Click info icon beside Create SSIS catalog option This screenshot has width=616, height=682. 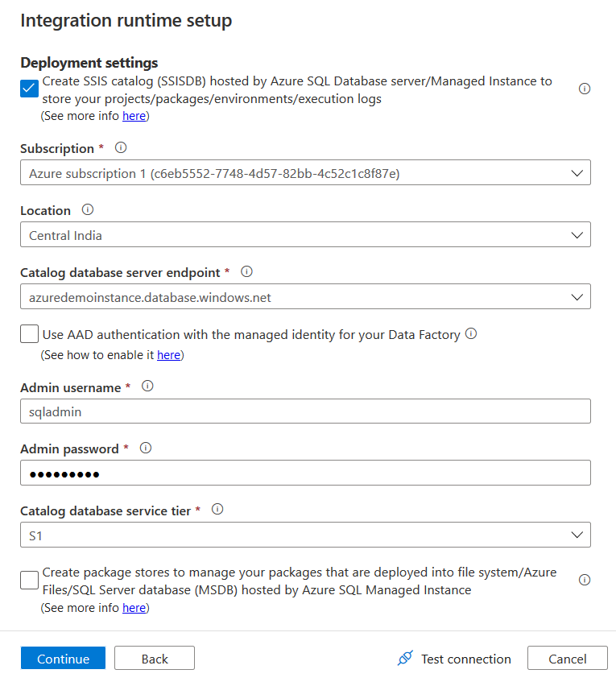pos(585,89)
